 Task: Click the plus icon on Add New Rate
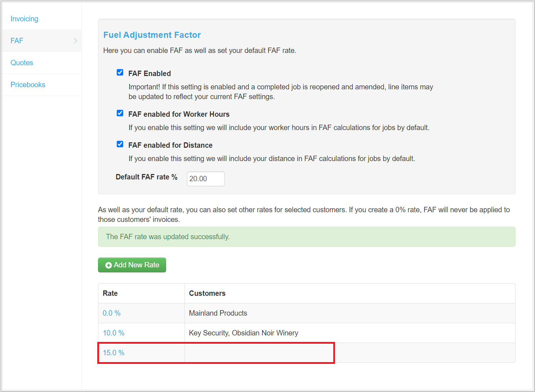tap(108, 265)
